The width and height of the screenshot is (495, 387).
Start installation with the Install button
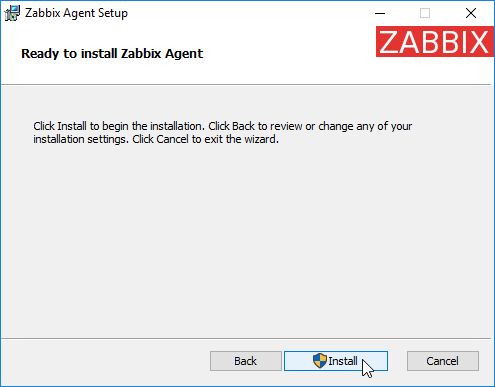(336, 361)
